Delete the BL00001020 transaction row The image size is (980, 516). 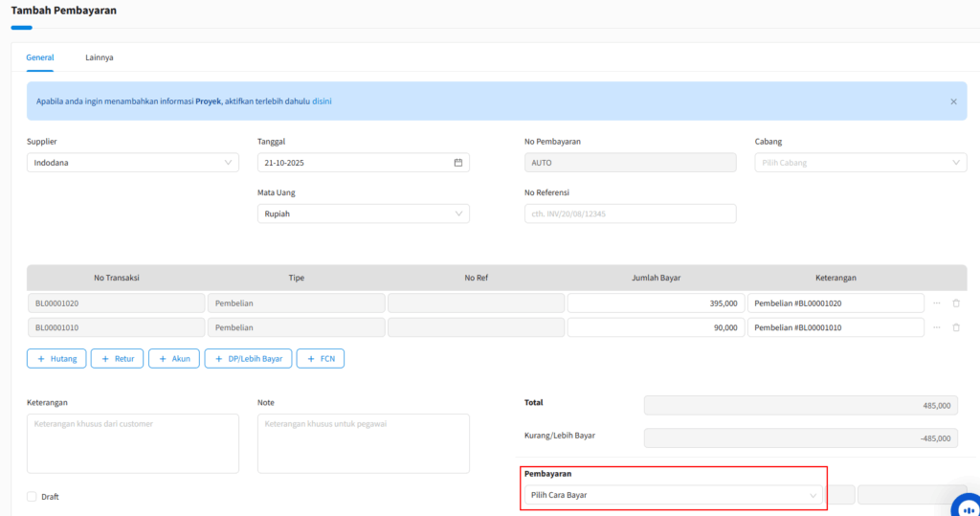click(x=955, y=303)
